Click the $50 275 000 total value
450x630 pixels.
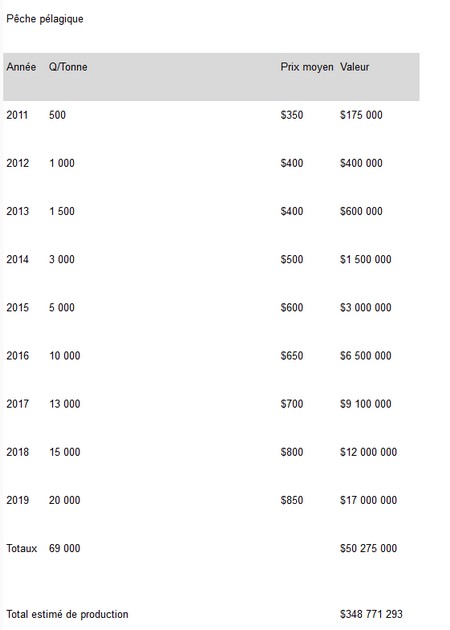[x=368, y=549]
